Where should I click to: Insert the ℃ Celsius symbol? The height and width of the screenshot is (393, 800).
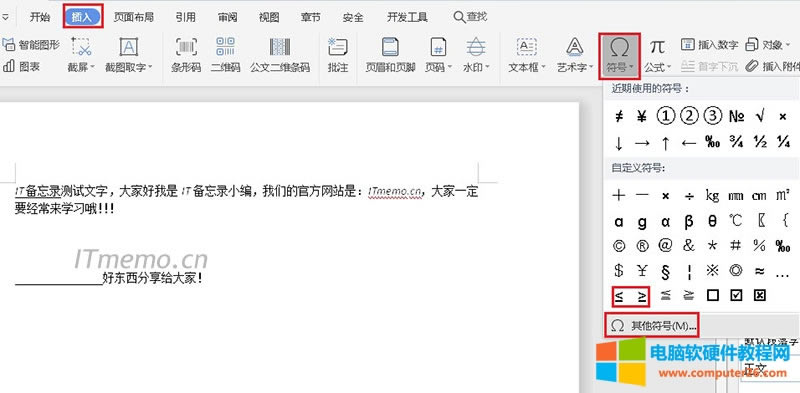tap(736, 220)
